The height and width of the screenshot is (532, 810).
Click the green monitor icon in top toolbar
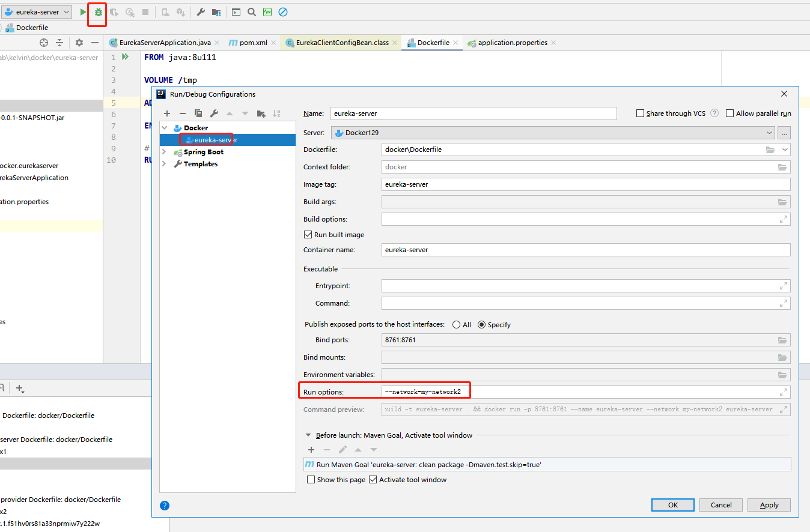[267, 12]
